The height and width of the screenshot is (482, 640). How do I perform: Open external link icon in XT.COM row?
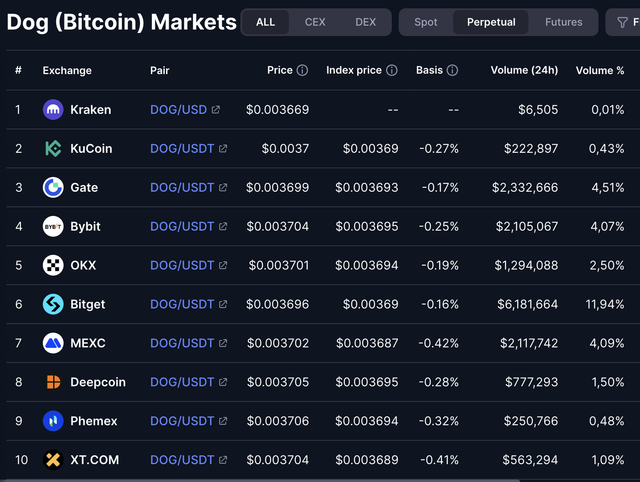(x=223, y=460)
